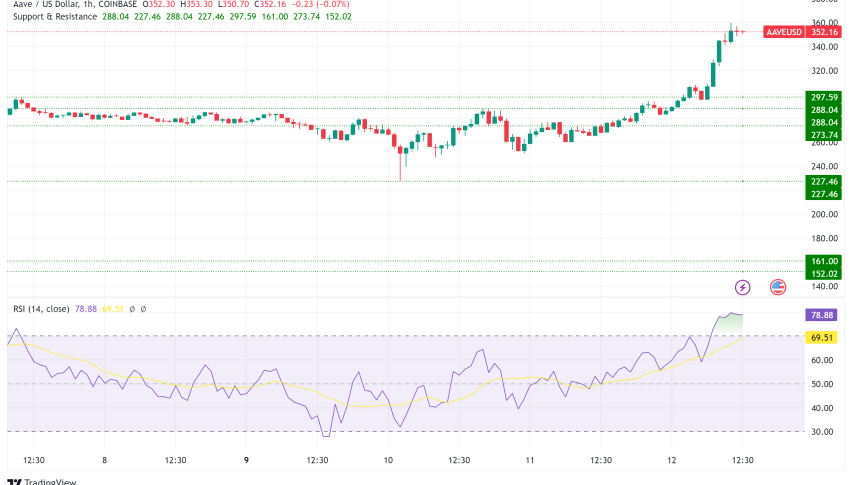Image resolution: width=852 pixels, height=485 pixels.
Task: Open the RSI (14, close) indicator legend
Action: [x=41, y=309]
